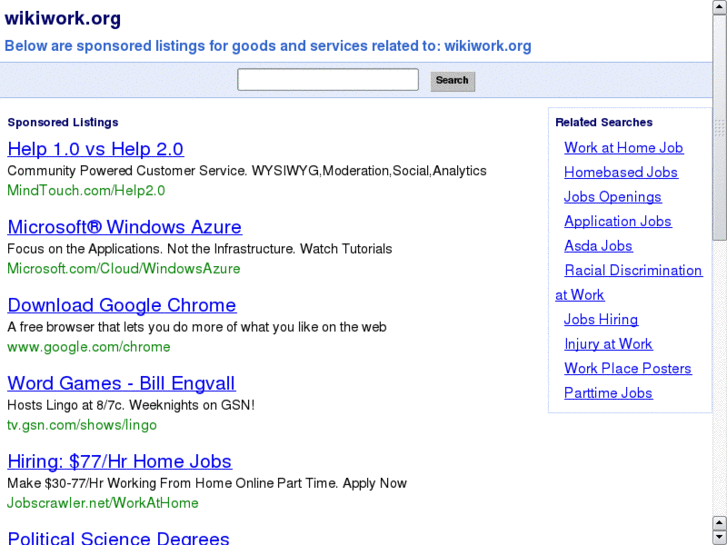Click the search text input field
Viewport: 727px width, 545px height.
click(328, 80)
